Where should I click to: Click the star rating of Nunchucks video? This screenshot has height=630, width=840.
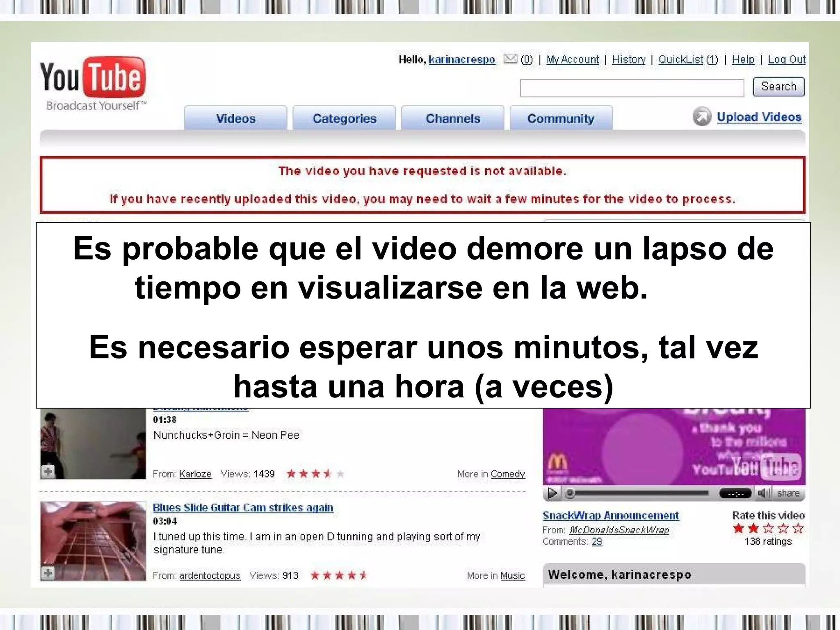click(x=315, y=474)
